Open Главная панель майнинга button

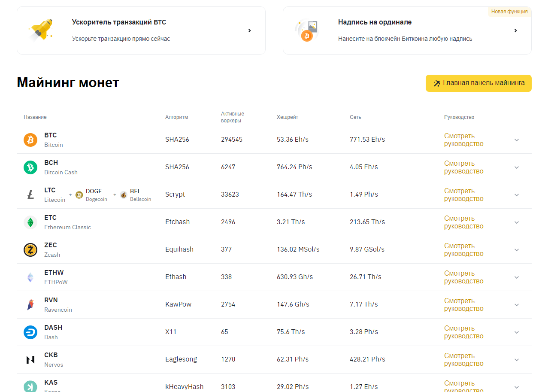tap(478, 83)
